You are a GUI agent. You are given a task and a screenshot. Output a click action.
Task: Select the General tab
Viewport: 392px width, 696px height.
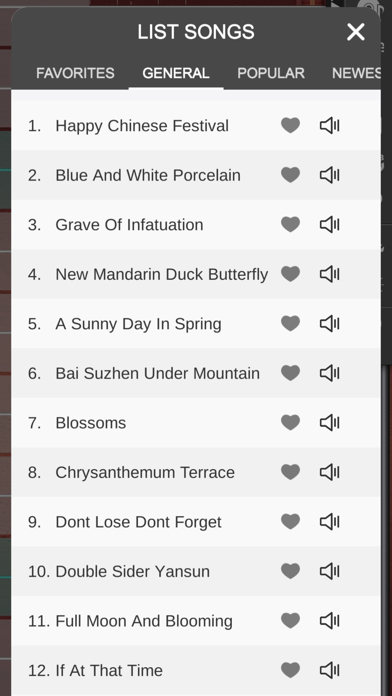(x=176, y=73)
